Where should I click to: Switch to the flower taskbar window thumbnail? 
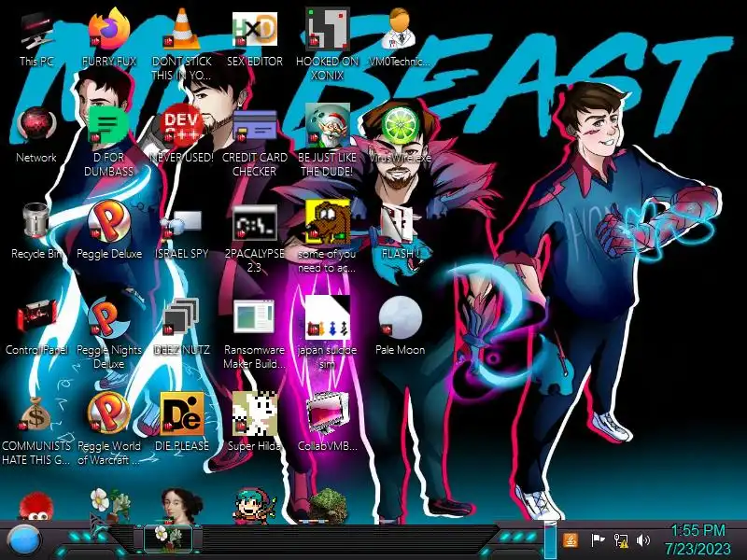point(168,539)
